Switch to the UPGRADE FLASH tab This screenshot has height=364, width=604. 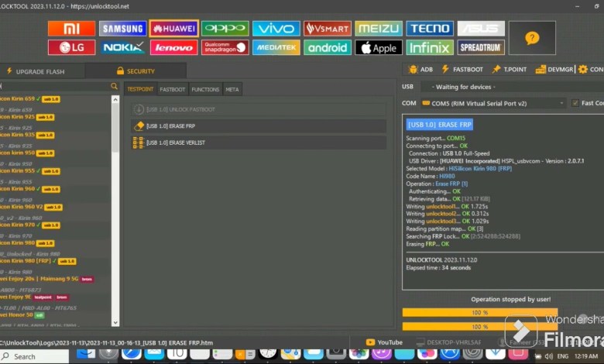click(41, 70)
